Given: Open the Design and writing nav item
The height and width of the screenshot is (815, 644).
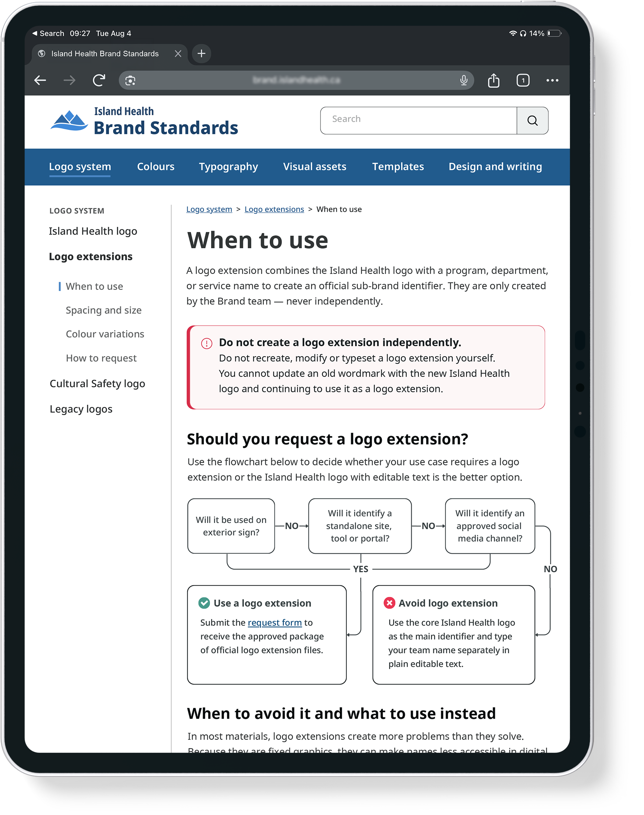Looking at the screenshot, I should (496, 166).
